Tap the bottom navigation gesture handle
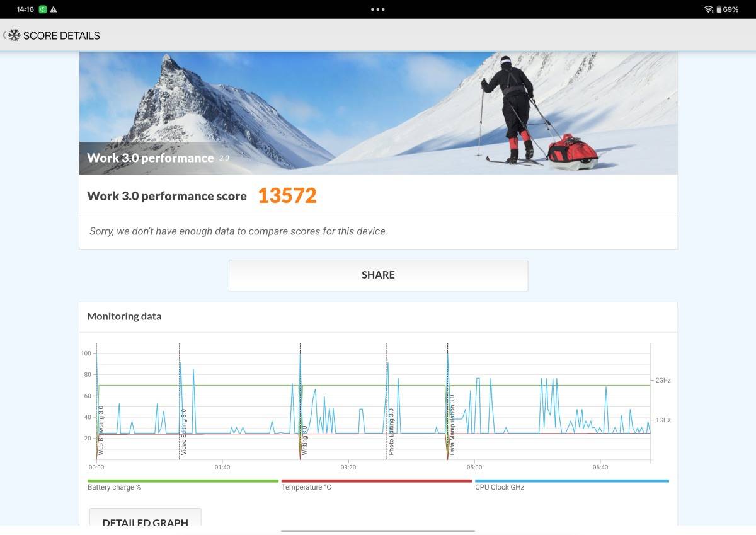This screenshot has height=535, width=756. [378, 531]
